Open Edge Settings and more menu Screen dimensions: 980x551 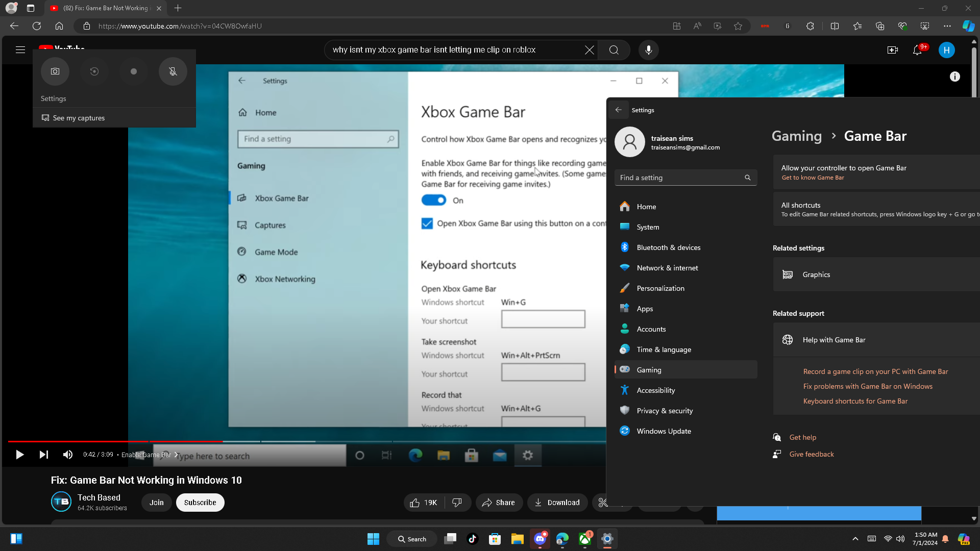coord(947,26)
